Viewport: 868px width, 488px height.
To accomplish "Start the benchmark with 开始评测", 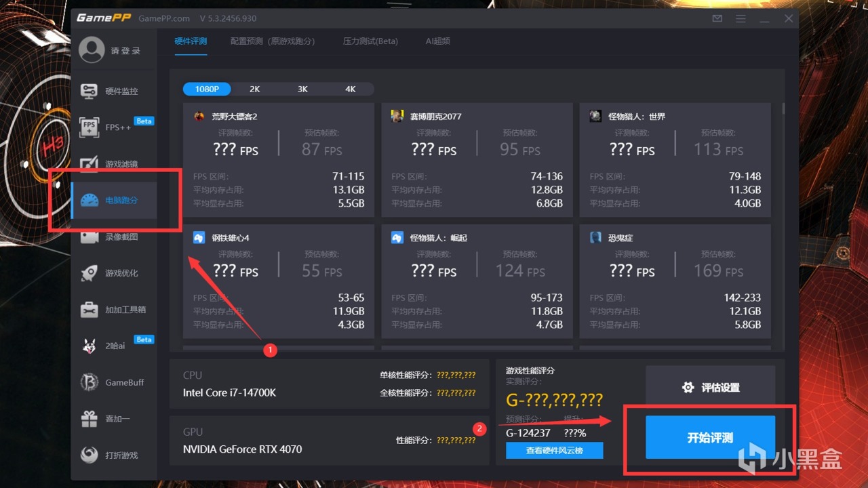I will pos(710,438).
